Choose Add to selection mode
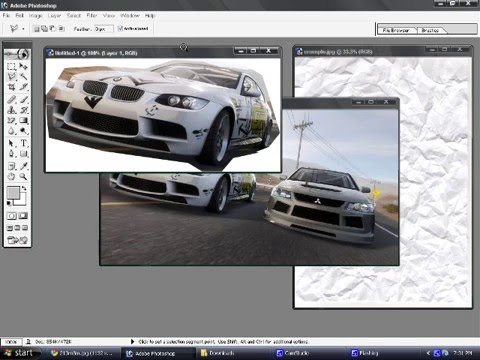The image size is (480, 360). point(45,29)
